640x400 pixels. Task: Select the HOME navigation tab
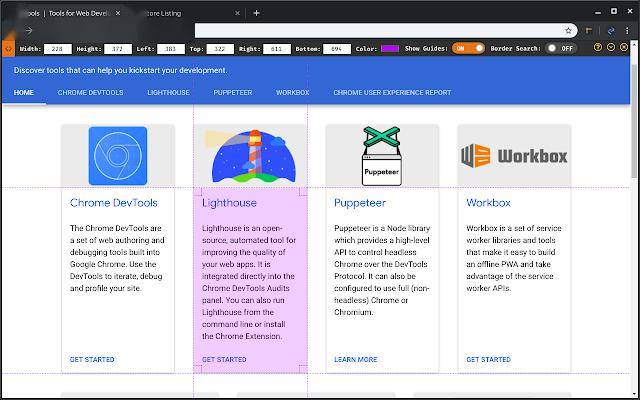click(x=24, y=93)
